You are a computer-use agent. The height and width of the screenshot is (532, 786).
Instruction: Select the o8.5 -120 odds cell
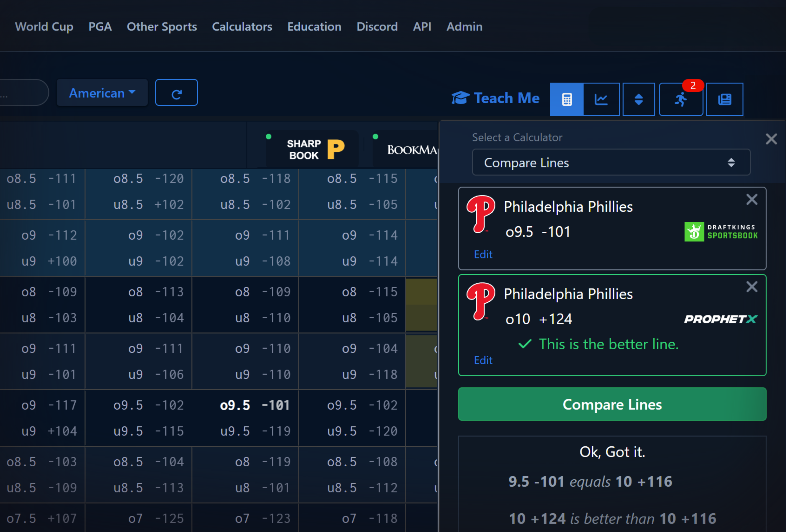[x=149, y=178]
